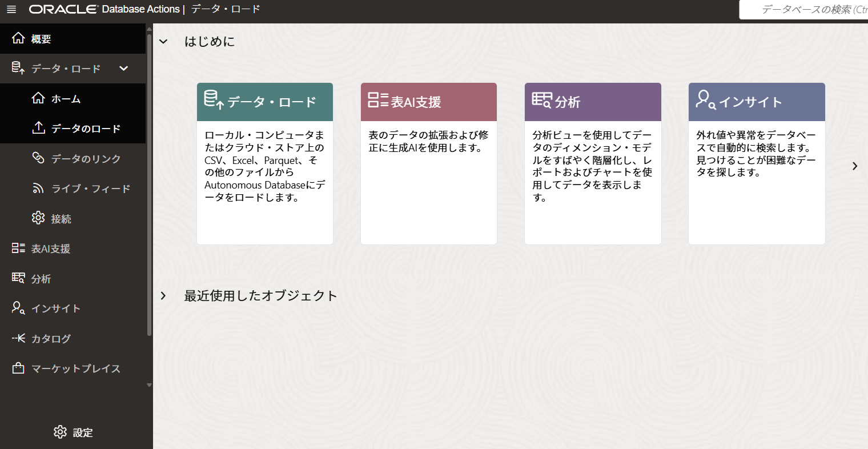Click the インサイト person-search icon in sidebar
Viewport: 868px width, 449px height.
click(x=18, y=308)
